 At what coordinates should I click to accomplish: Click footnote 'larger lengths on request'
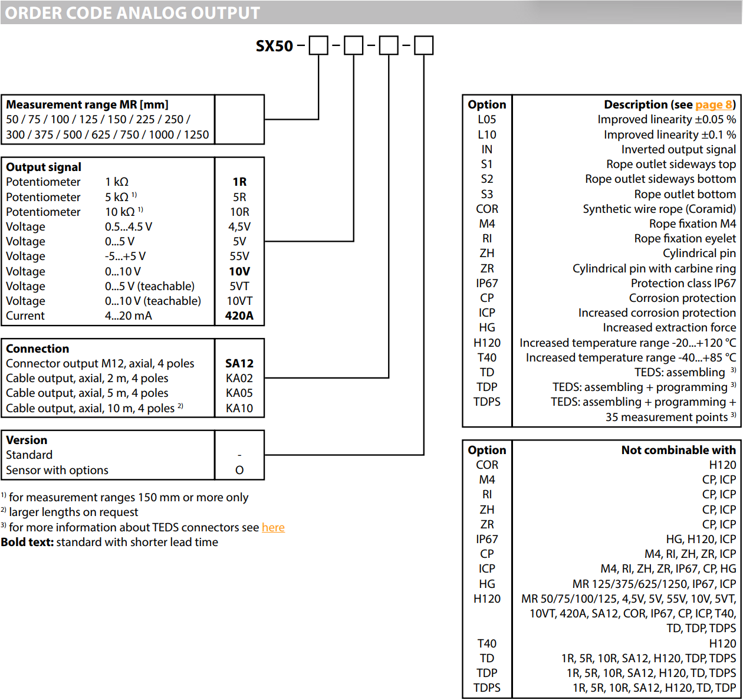point(74,512)
